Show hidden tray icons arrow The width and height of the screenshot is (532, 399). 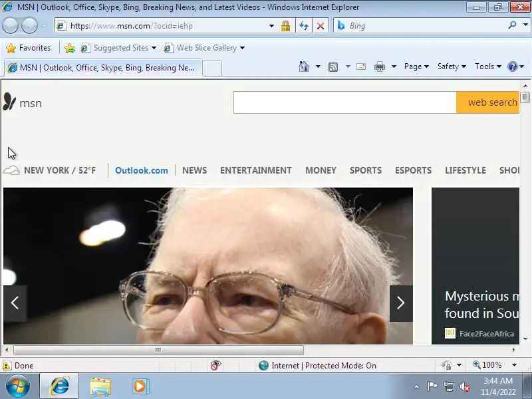pos(417,386)
